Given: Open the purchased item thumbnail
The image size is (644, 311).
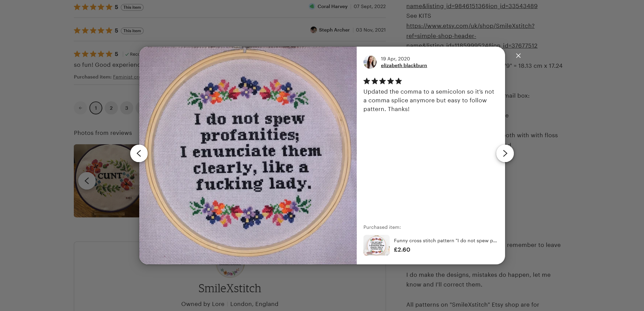Looking at the screenshot, I should pyautogui.click(x=376, y=245).
